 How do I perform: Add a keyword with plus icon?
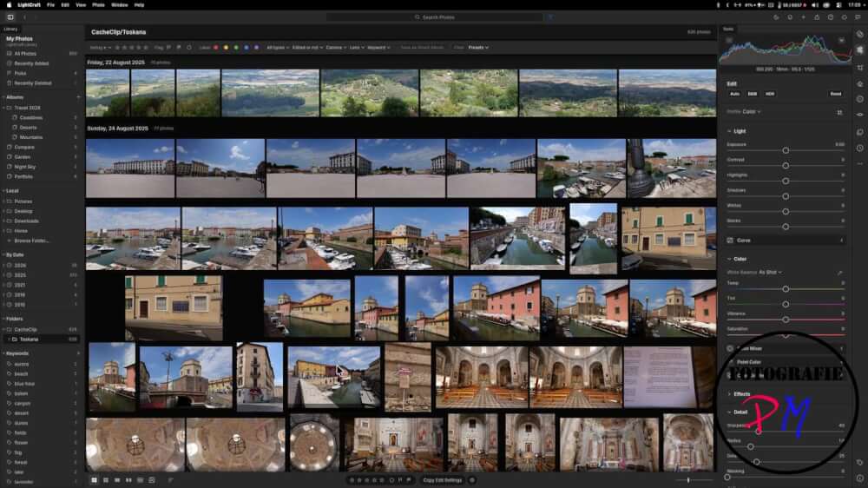78,353
